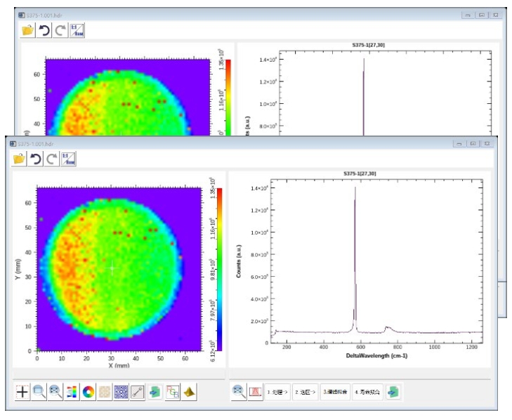Open file with folder icon in front window

click(19, 159)
